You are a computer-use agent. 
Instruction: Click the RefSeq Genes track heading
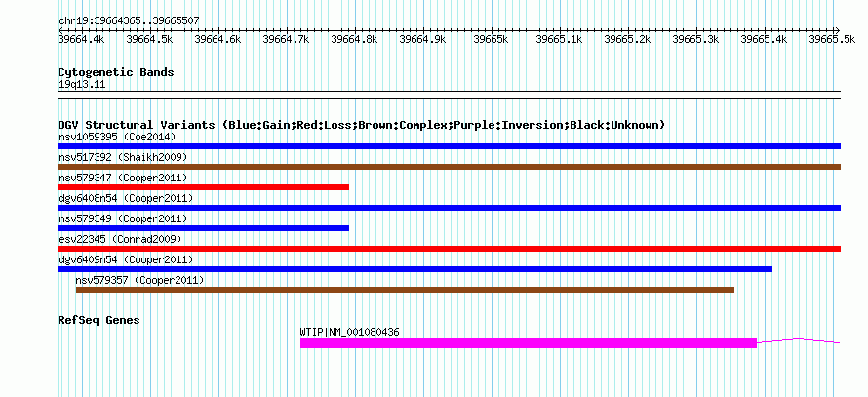point(99,320)
